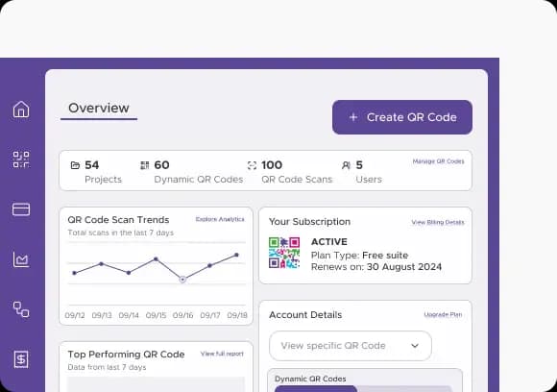Image resolution: width=557 pixels, height=392 pixels.
Task: Click the 09/14 data point on chart
Action: pyautogui.click(x=129, y=273)
